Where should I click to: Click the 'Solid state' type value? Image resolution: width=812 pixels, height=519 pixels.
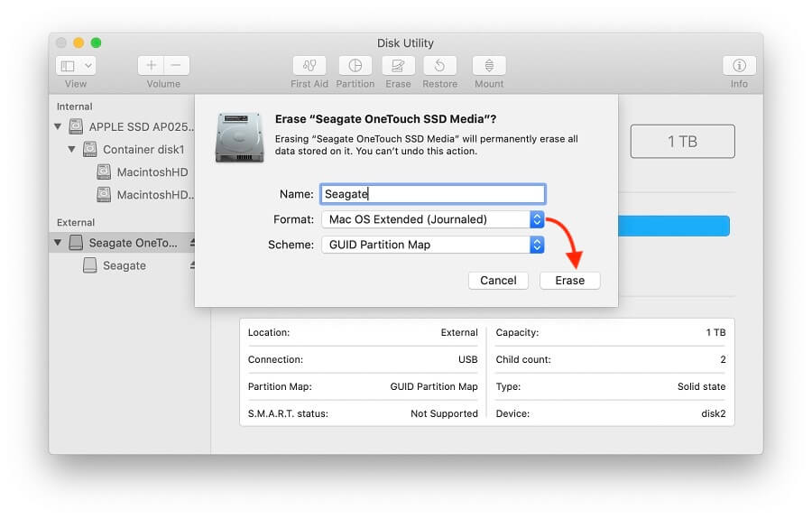click(701, 386)
